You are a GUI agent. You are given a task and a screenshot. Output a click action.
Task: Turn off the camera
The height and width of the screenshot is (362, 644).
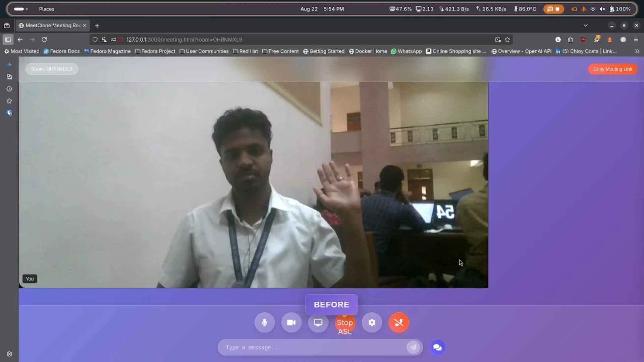coord(291,322)
